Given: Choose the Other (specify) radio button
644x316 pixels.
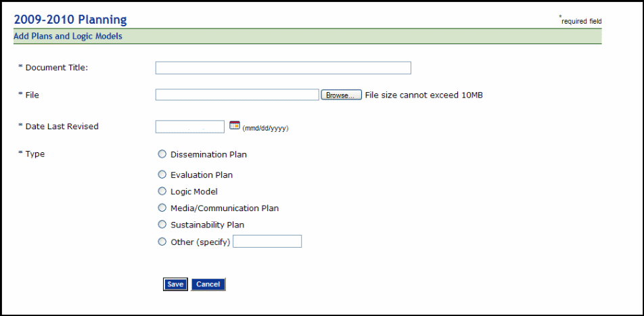Looking at the screenshot, I should (162, 242).
